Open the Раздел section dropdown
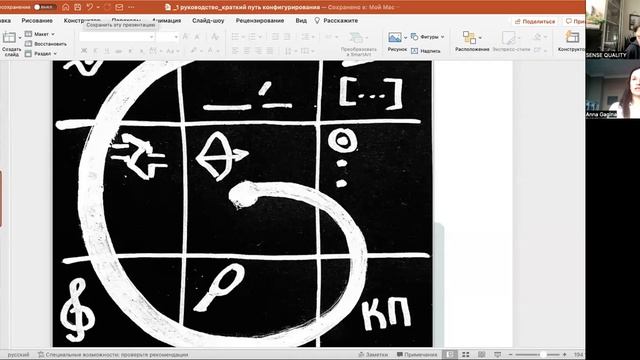The width and height of the screenshot is (640, 360). tap(41, 53)
